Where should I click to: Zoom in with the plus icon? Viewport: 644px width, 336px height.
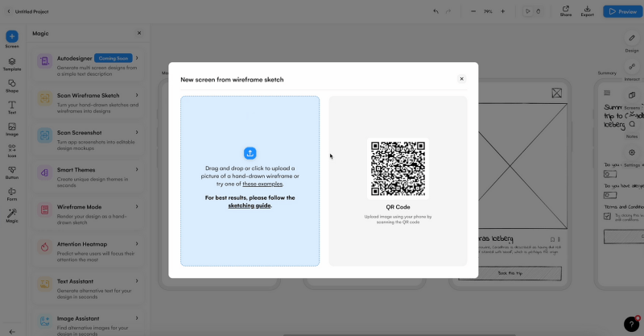[x=502, y=11]
